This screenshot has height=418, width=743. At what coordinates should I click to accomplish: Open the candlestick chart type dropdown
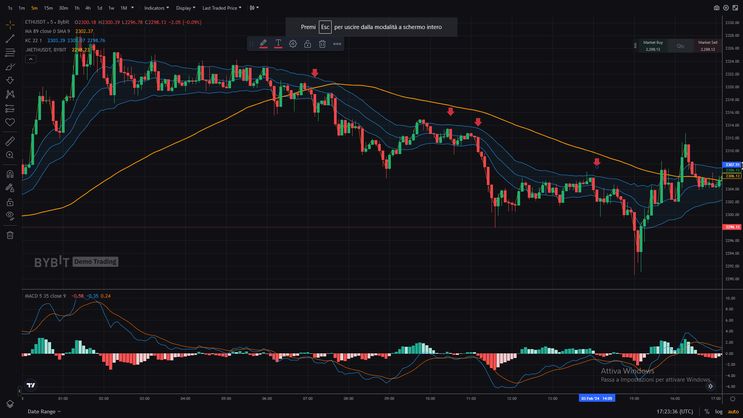point(254,8)
